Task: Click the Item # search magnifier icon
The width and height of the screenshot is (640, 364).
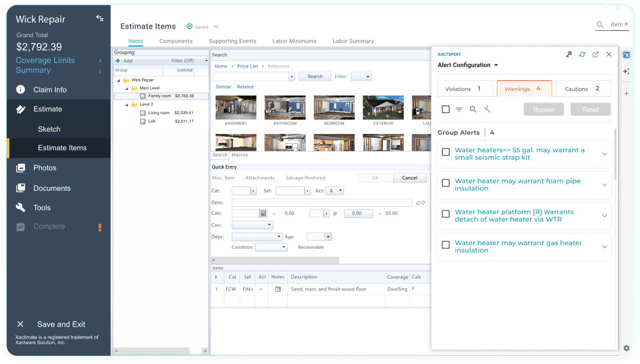Action: tap(600, 25)
